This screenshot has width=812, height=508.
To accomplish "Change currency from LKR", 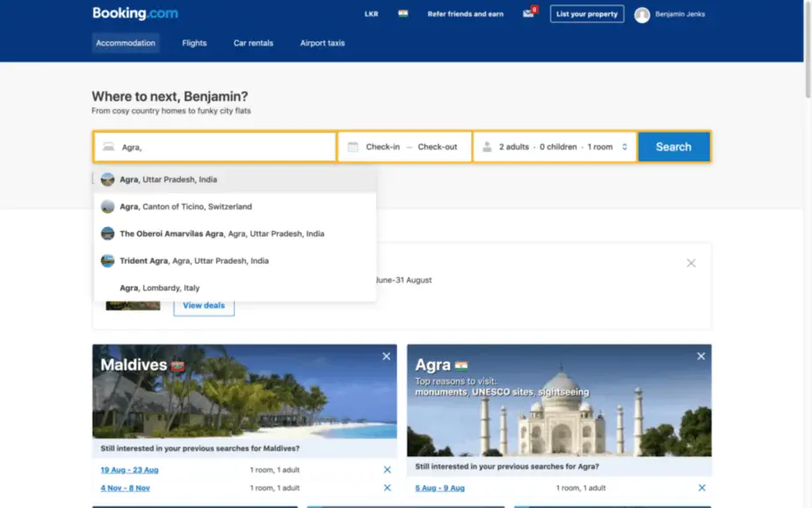I will pos(372,14).
